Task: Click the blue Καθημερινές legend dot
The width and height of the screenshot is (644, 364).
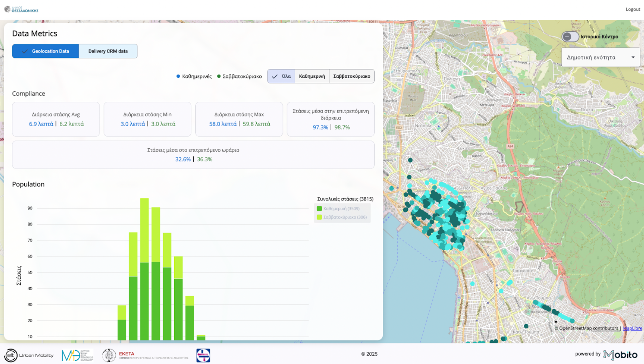Action: pyautogui.click(x=178, y=76)
